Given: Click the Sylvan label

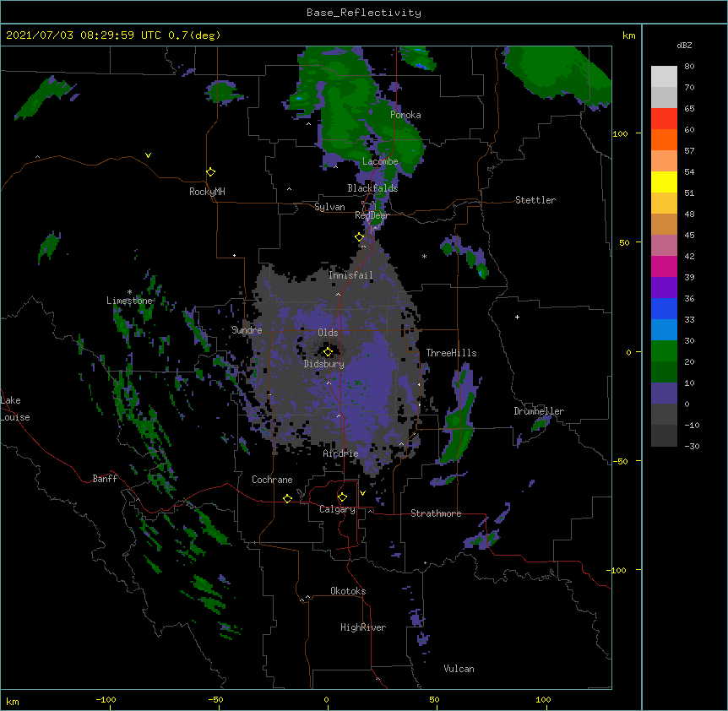Looking at the screenshot, I should [x=329, y=207].
